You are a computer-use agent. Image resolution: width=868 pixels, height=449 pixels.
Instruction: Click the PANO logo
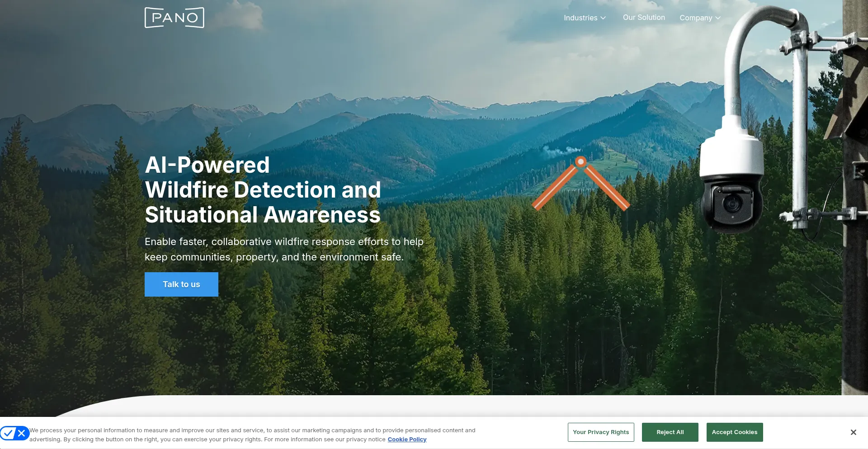[174, 18]
